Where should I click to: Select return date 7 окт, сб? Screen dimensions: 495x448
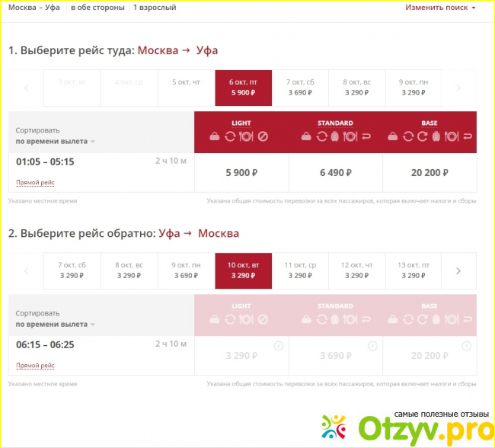72,270
